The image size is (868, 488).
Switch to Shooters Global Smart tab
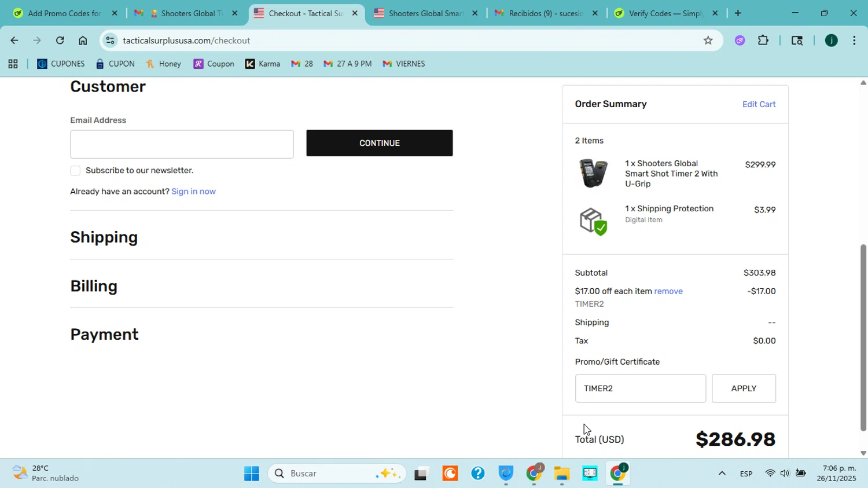click(425, 13)
